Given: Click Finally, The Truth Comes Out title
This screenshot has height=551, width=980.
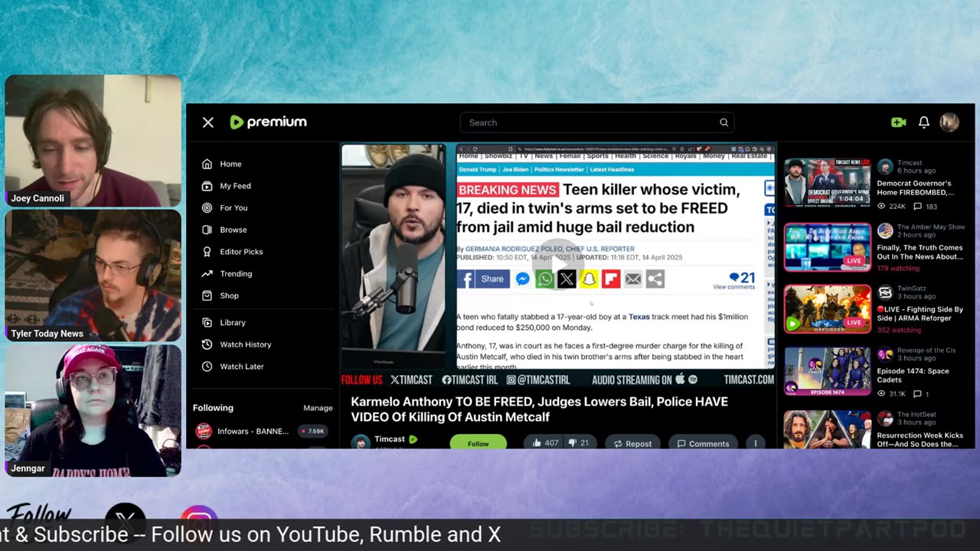Looking at the screenshot, I should pos(920,252).
